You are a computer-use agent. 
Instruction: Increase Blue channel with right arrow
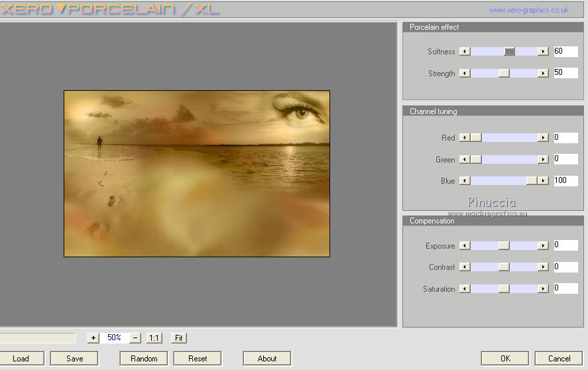point(543,181)
